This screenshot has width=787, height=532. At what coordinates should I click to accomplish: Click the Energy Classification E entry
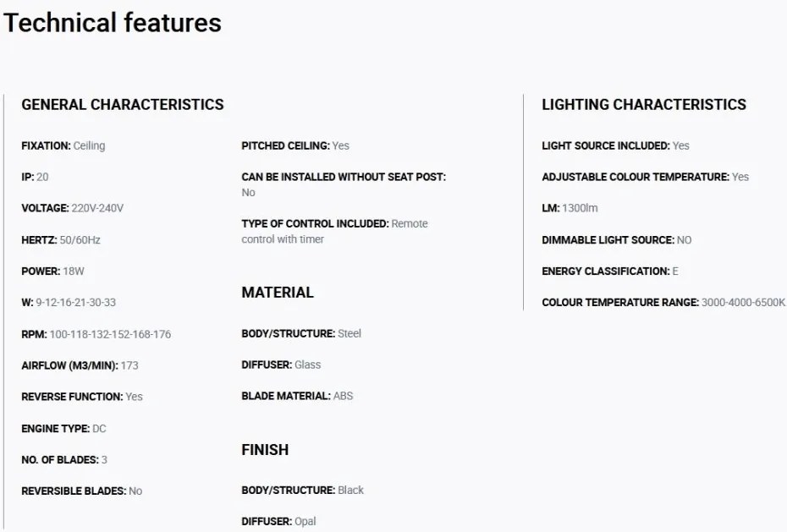tap(610, 271)
